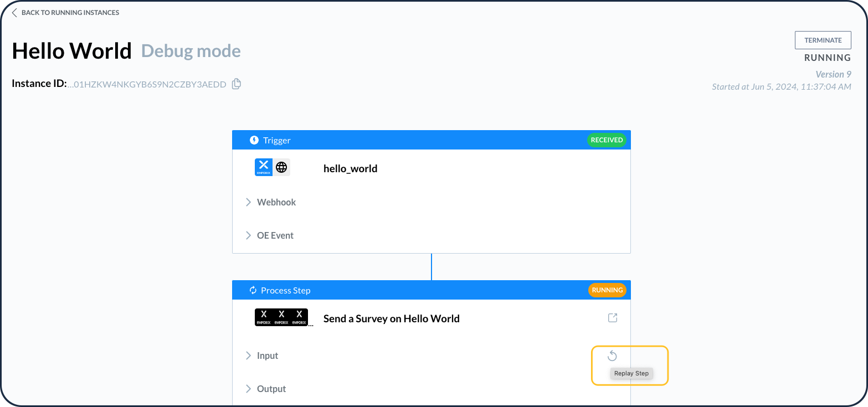Click the globe webhook icon
868x407 pixels.
281,167
